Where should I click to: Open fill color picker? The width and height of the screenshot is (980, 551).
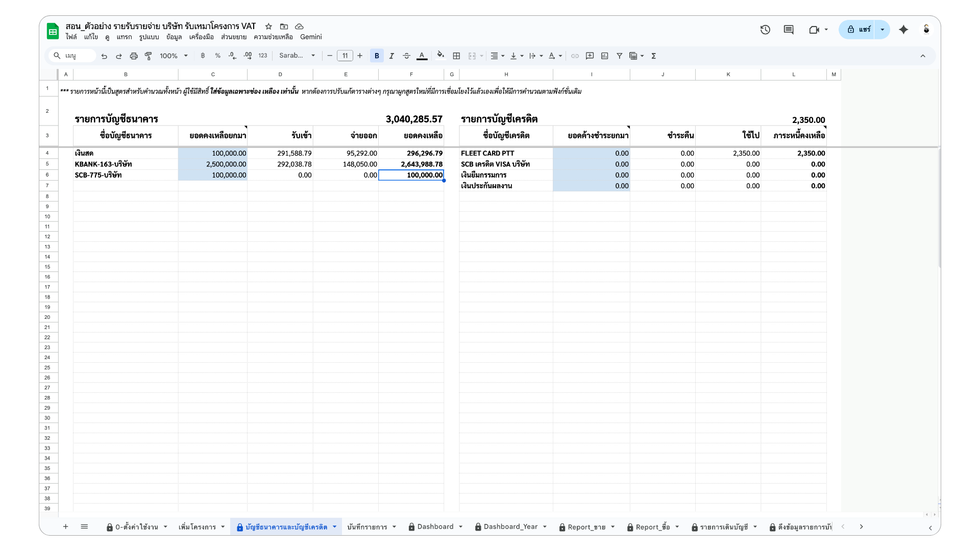click(x=440, y=56)
